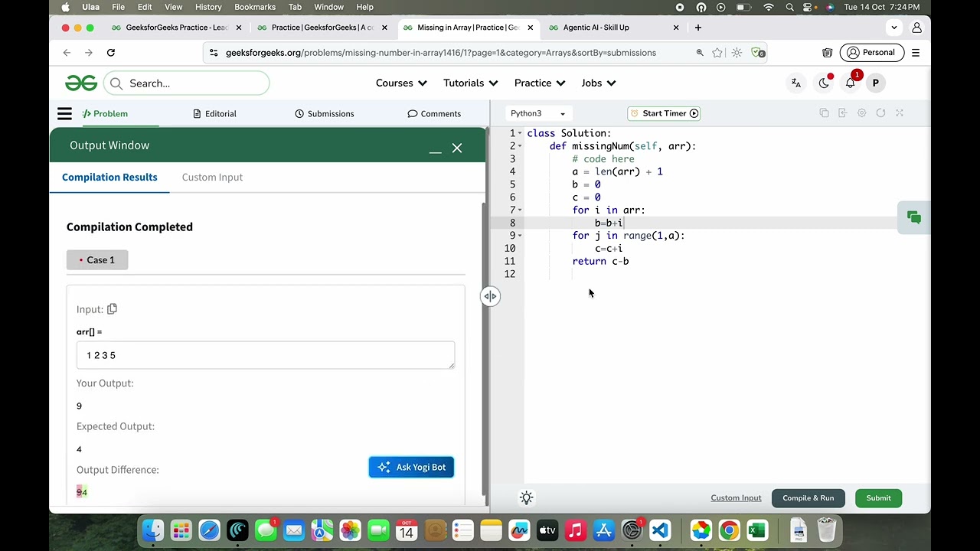
Task: Click the GeeksforGeeks logo
Action: [x=81, y=83]
